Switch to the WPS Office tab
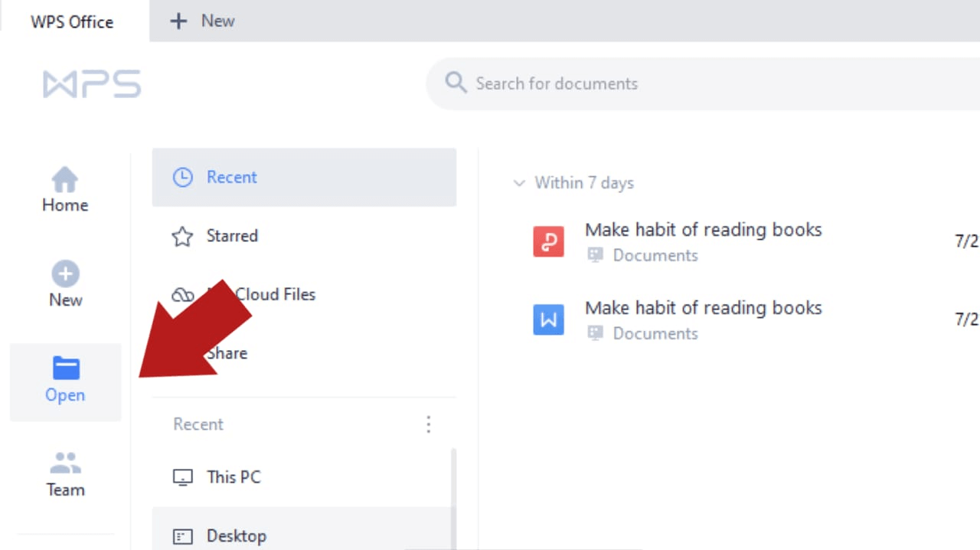Image resolution: width=980 pixels, height=550 pixels. (x=72, y=21)
